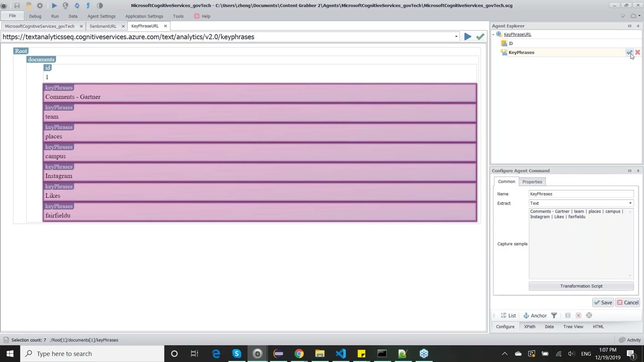Open Cortana circle on taskbar
Screen dimensions: 644x362
[174, 353]
